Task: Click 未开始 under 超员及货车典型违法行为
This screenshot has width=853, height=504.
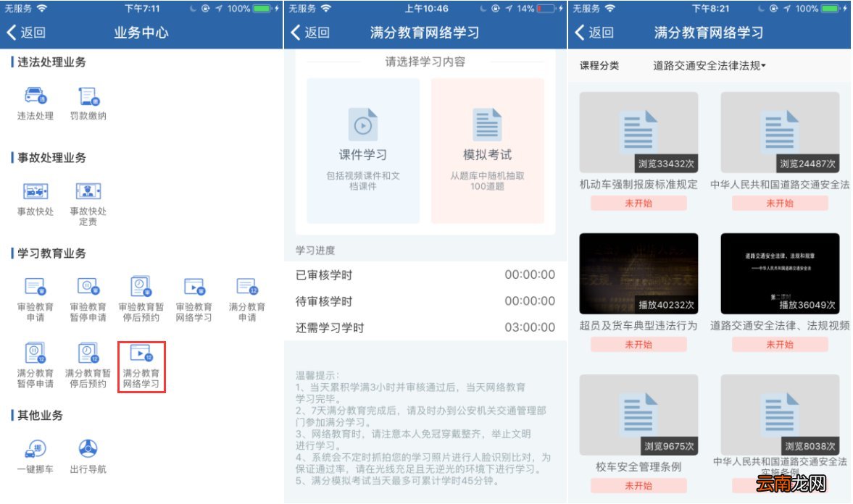Action: click(638, 345)
